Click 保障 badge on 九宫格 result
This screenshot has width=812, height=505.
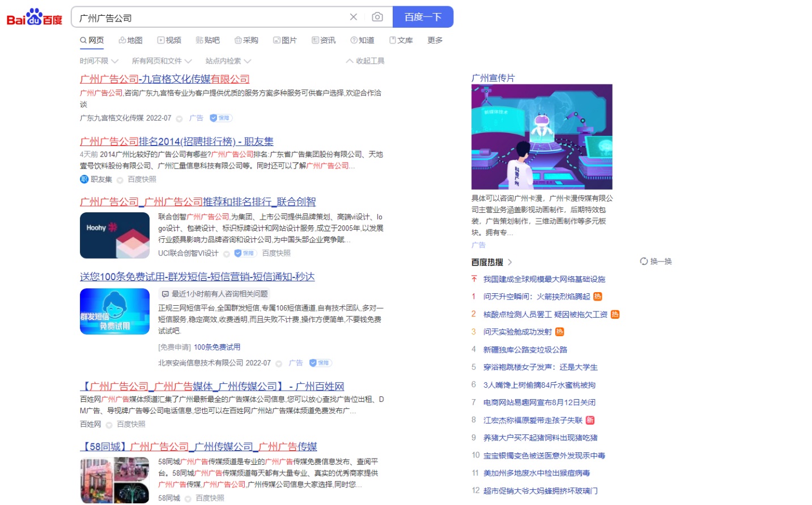(x=221, y=118)
